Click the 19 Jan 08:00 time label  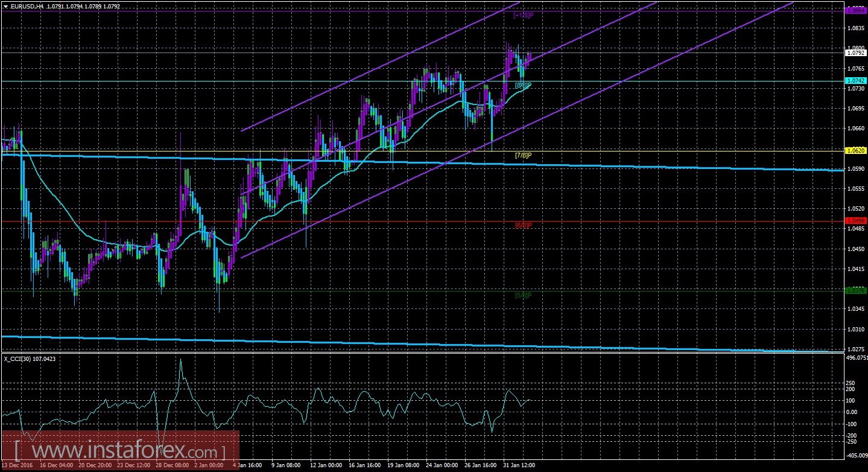[x=403, y=465]
